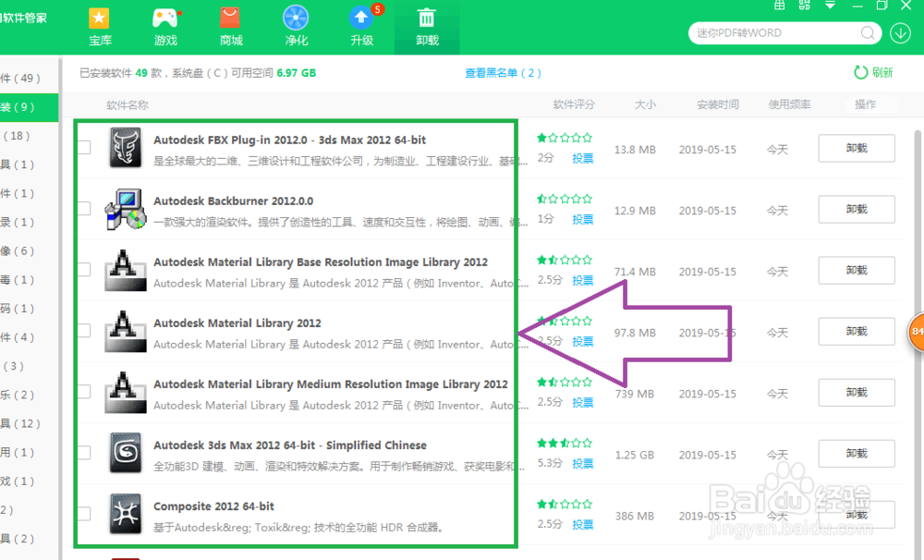Tick checkbox for Autodesk Backburner 2012.0.0
The image size is (924, 560).
(x=85, y=208)
